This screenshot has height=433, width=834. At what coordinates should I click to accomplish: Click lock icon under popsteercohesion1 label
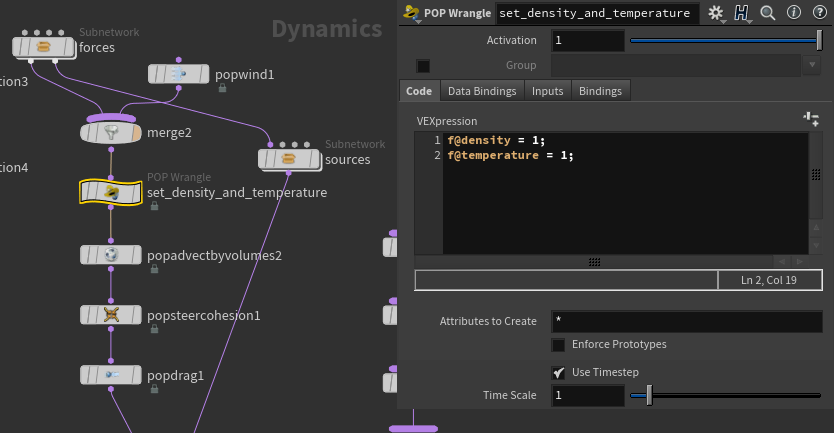[154, 329]
